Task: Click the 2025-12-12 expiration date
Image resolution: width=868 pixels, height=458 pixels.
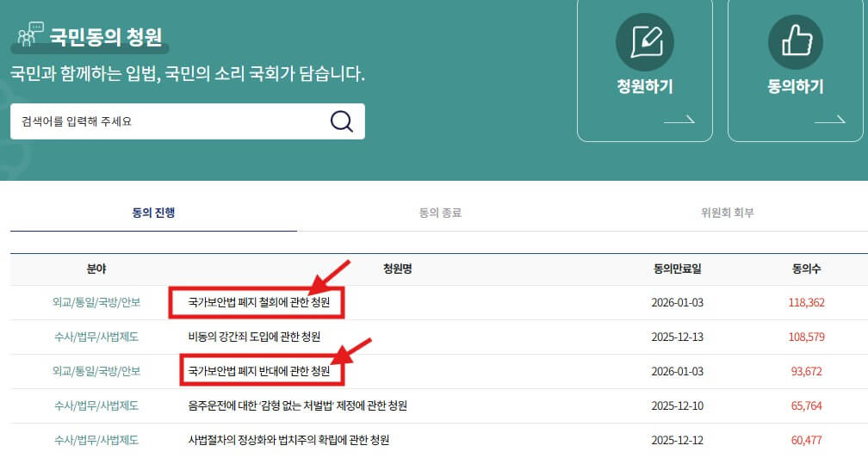Action: (677, 440)
